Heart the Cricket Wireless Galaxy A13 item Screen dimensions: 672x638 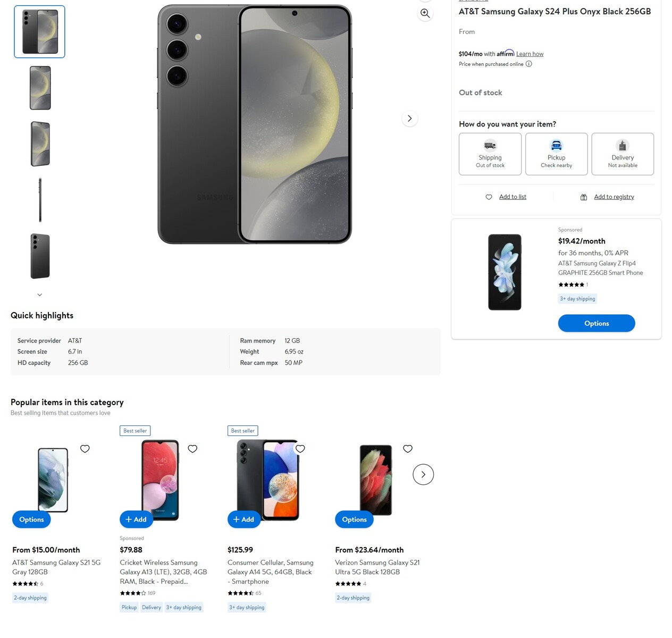192,449
